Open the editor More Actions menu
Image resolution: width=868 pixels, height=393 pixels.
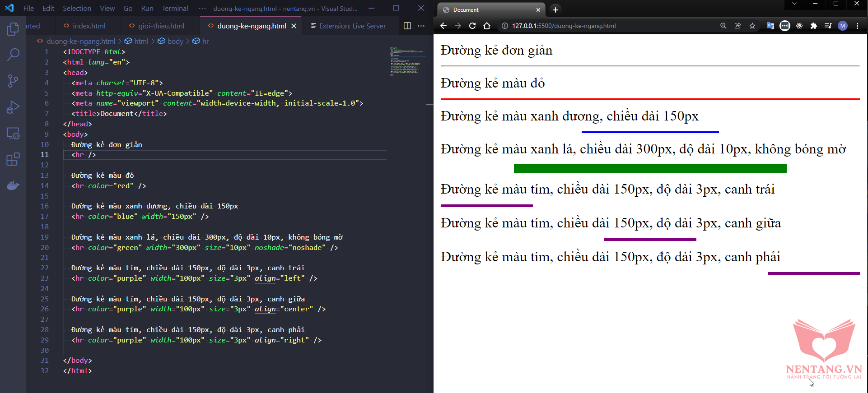click(x=421, y=26)
